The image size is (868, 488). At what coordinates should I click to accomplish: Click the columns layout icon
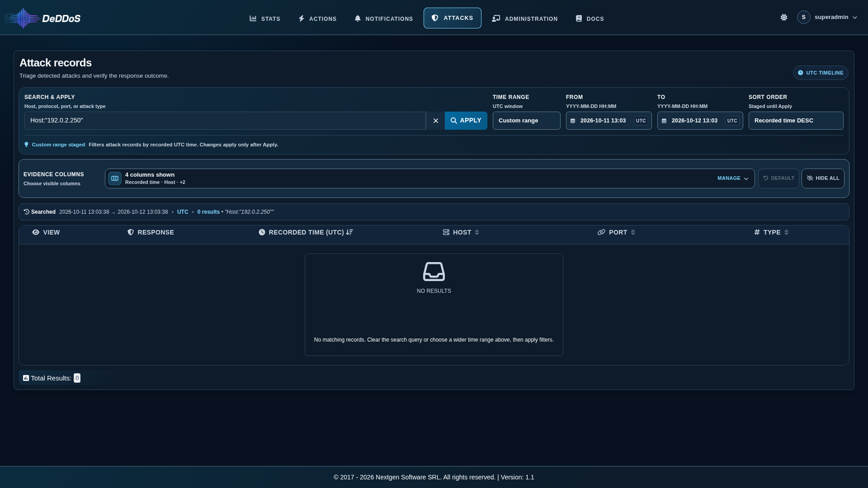click(115, 178)
